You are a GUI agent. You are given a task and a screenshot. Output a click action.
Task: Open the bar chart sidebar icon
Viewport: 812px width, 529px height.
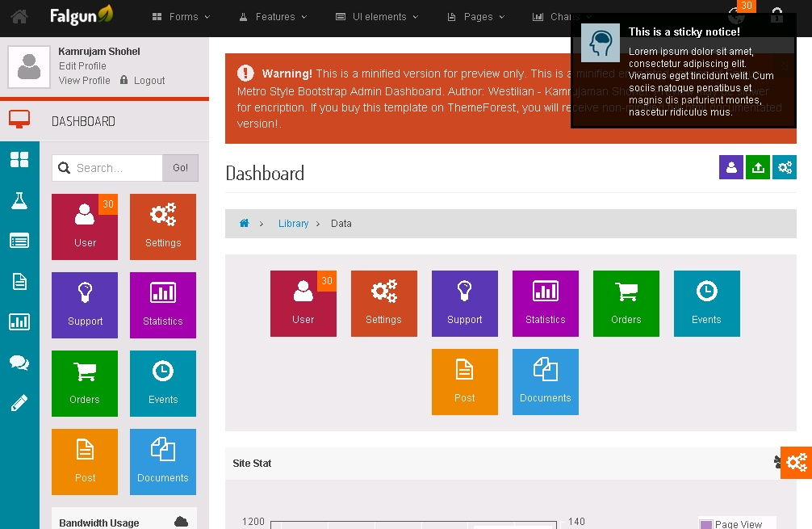click(x=19, y=322)
